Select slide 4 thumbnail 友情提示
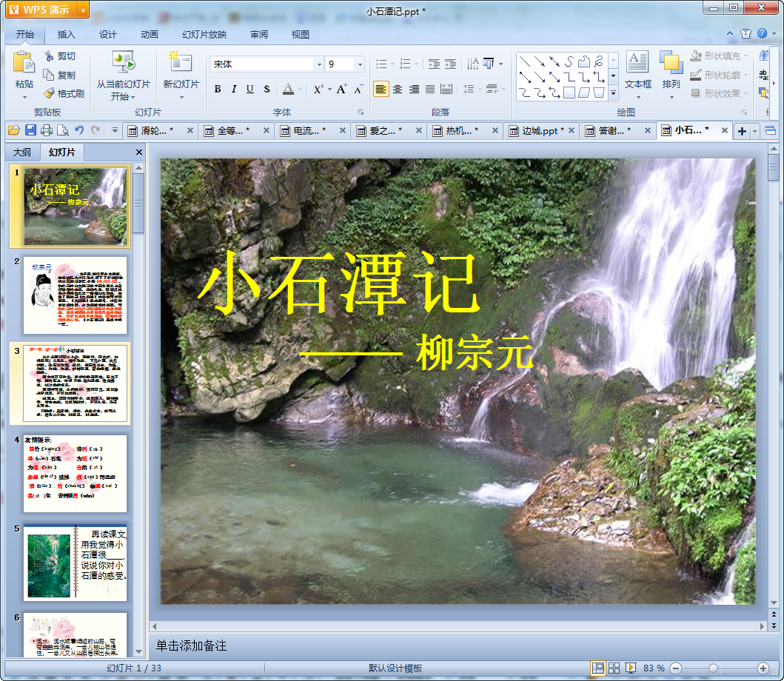Viewport: 784px width, 681px height. pyautogui.click(x=75, y=473)
